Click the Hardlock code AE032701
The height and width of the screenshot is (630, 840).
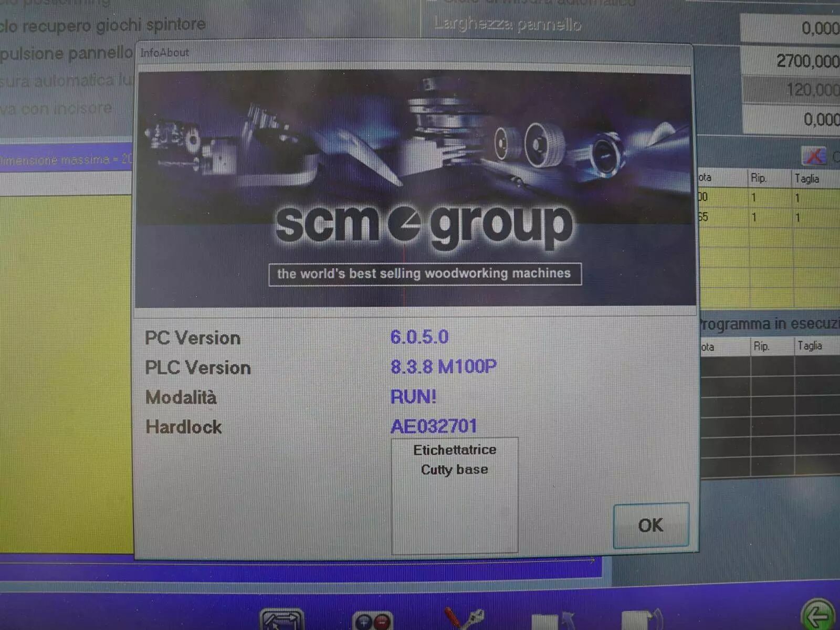tap(434, 426)
